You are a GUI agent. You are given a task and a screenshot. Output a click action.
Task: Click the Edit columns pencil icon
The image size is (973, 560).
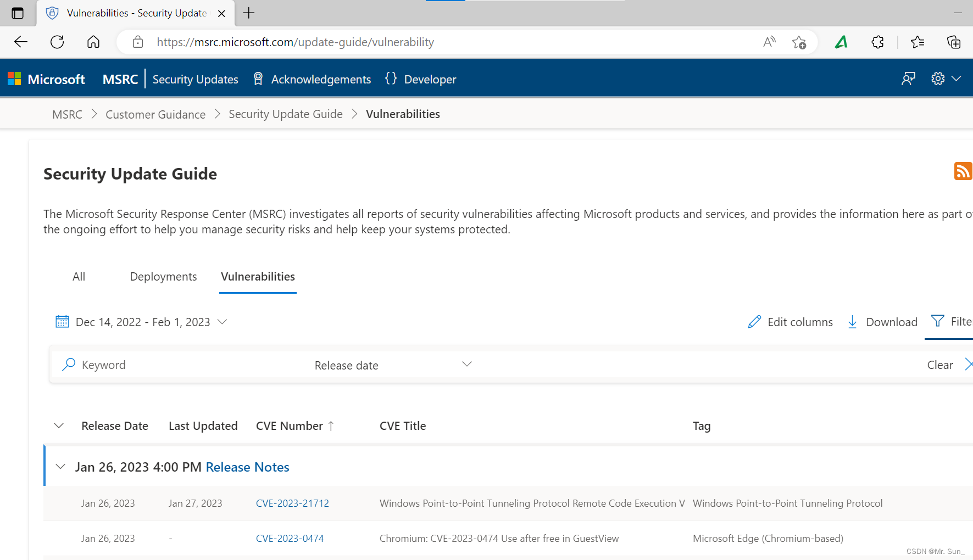[754, 322]
